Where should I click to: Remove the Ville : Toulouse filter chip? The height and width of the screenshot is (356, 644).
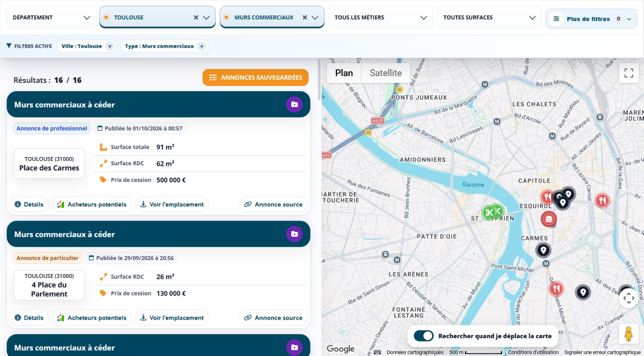[110, 46]
